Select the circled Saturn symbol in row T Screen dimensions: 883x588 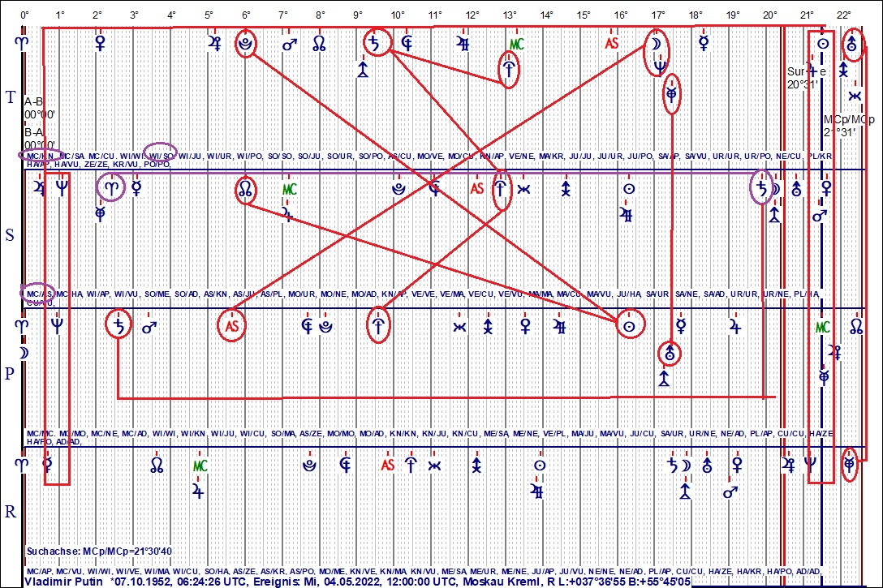point(375,44)
